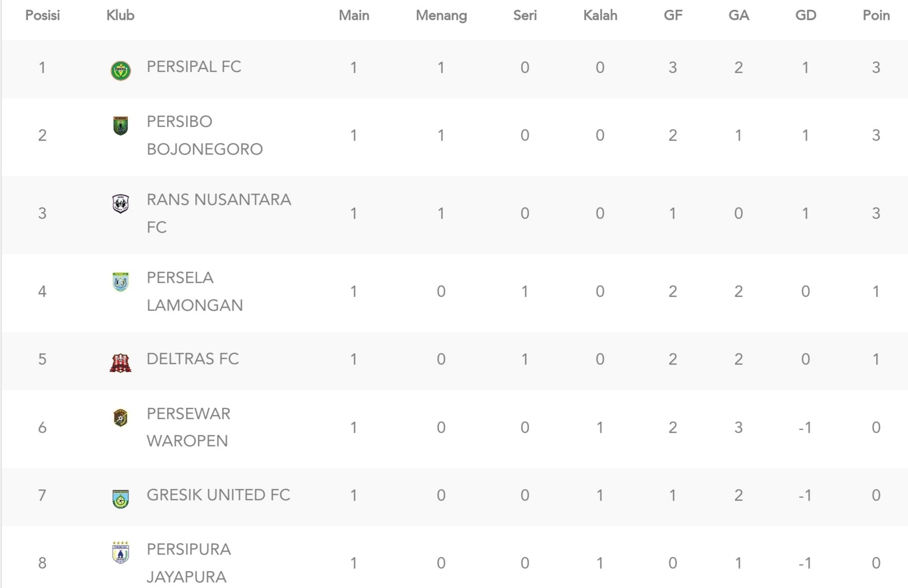Screen dimensions: 908x588
Task: Click the Deltras FC red logo
Action: (x=120, y=363)
